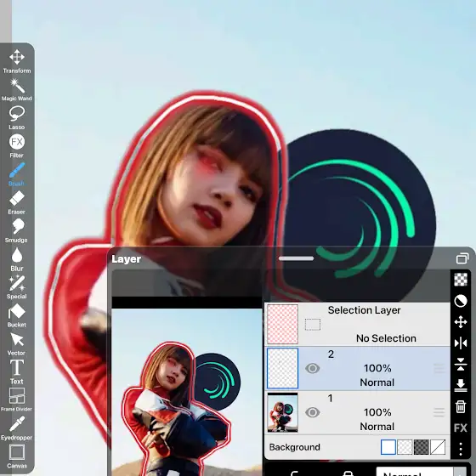The width and height of the screenshot is (476, 476).
Task: Select the Text tool
Action: coord(17,372)
